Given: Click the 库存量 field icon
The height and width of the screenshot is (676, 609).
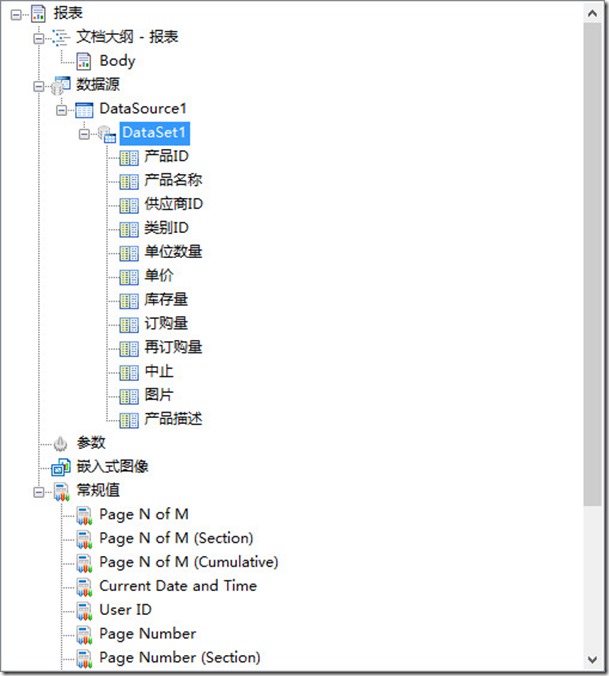Looking at the screenshot, I should [129, 301].
